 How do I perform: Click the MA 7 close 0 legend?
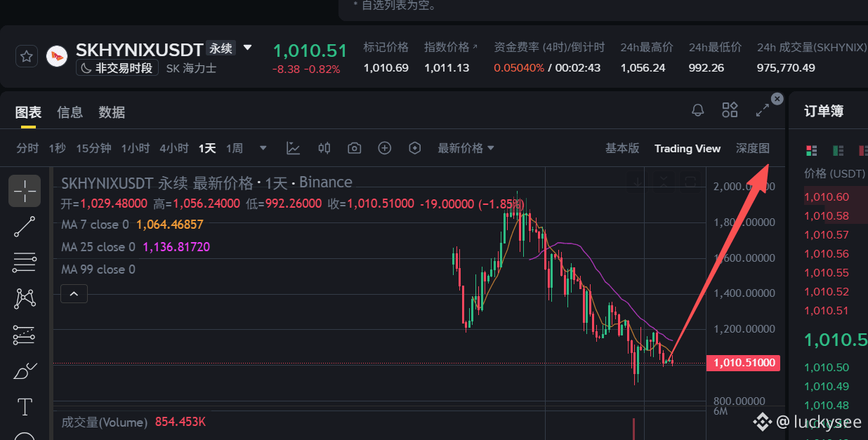(x=95, y=225)
